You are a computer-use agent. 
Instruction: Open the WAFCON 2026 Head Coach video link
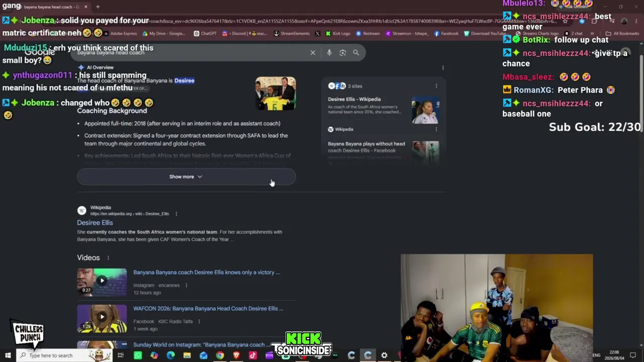[208, 309]
